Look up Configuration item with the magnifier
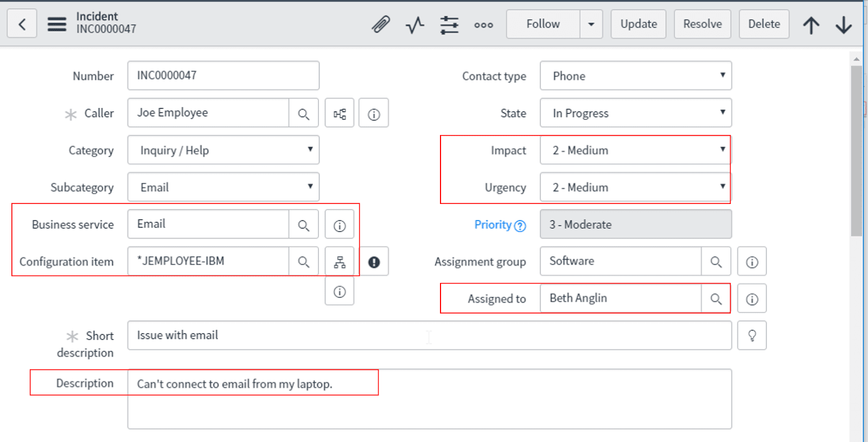Image resolution: width=868 pixels, height=442 pixels. [x=304, y=261]
